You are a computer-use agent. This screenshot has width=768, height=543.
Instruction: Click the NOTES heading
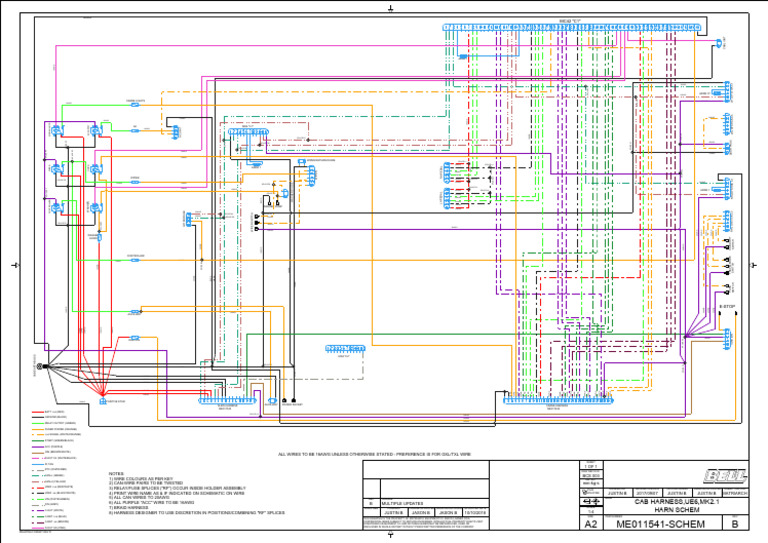(x=116, y=473)
